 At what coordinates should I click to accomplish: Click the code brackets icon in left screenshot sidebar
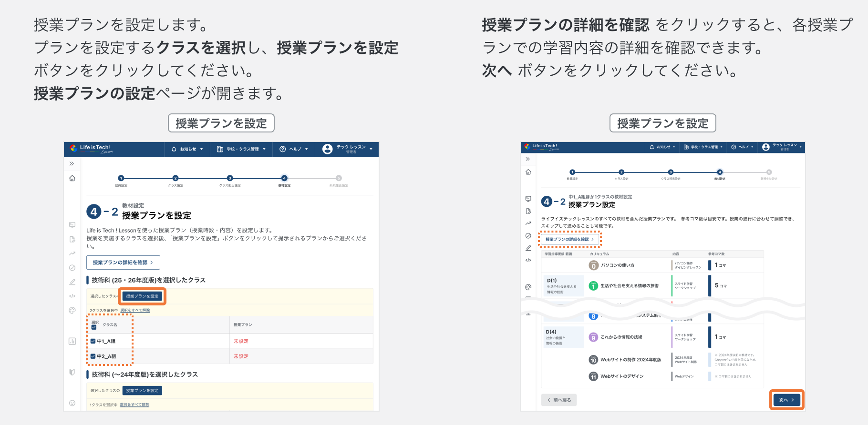point(72,296)
